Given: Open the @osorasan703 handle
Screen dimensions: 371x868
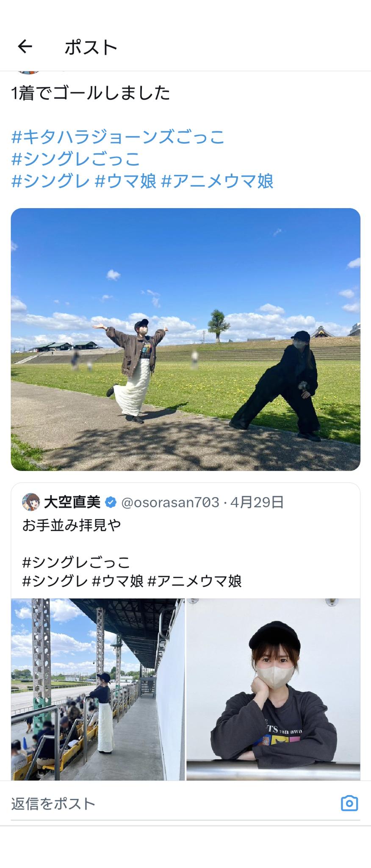Looking at the screenshot, I should 170,502.
